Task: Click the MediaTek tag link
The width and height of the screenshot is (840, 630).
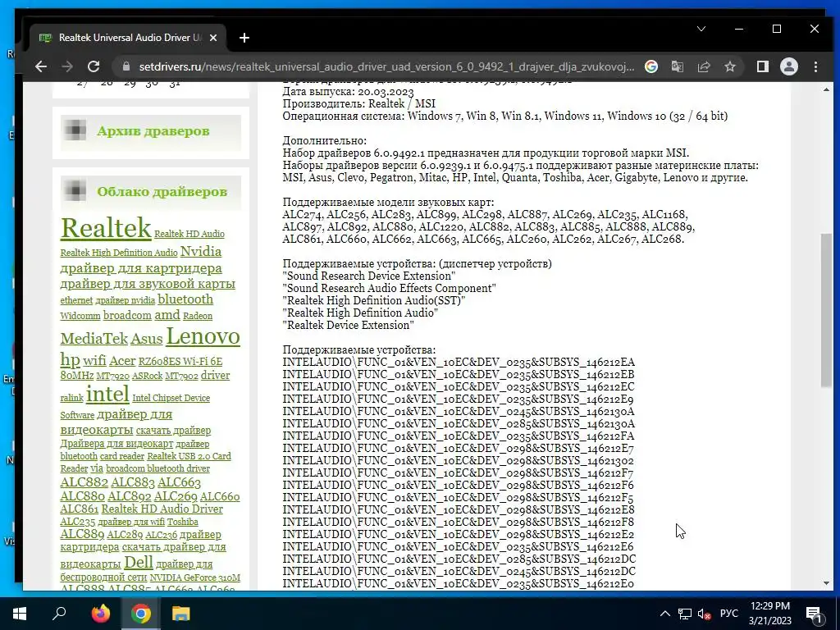Action: click(x=94, y=339)
